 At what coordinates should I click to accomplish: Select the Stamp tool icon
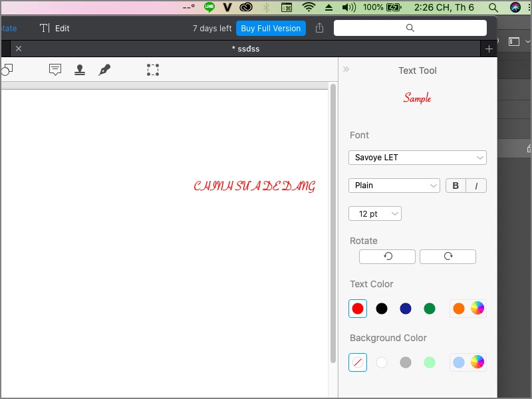pos(80,70)
